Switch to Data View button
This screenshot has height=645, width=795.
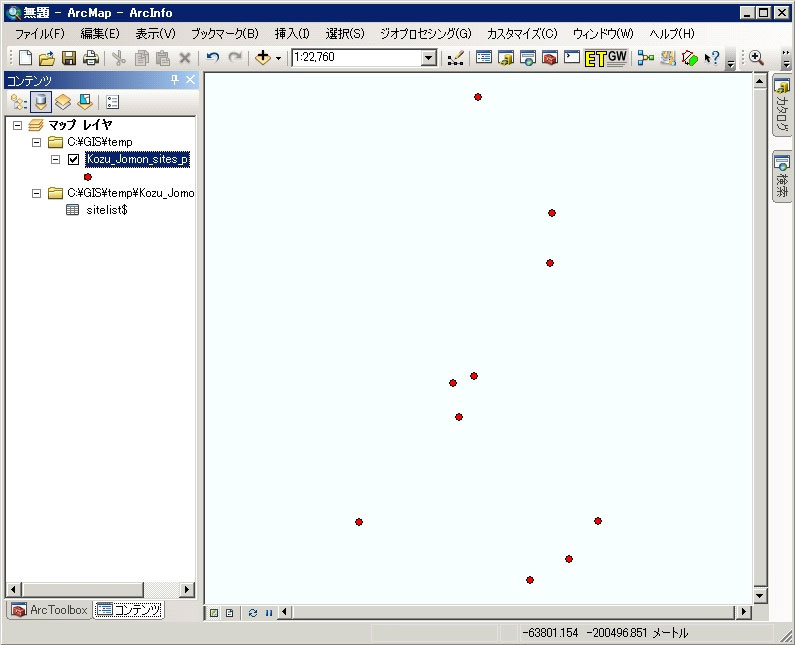tap(214, 613)
